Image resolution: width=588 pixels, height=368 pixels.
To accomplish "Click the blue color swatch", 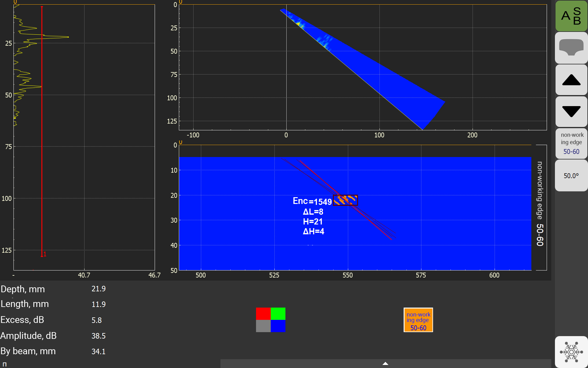I will tap(278, 326).
